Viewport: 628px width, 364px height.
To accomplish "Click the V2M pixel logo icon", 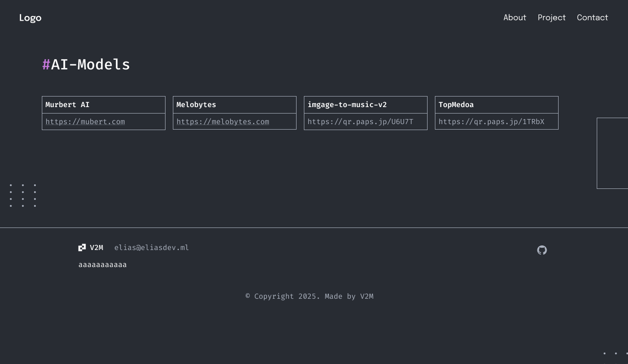I will click(x=82, y=248).
